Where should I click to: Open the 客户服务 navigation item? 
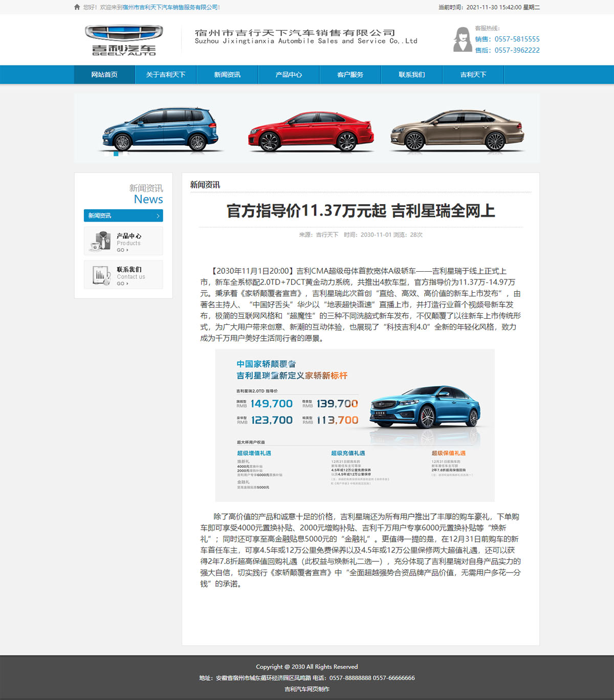pos(350,75)
